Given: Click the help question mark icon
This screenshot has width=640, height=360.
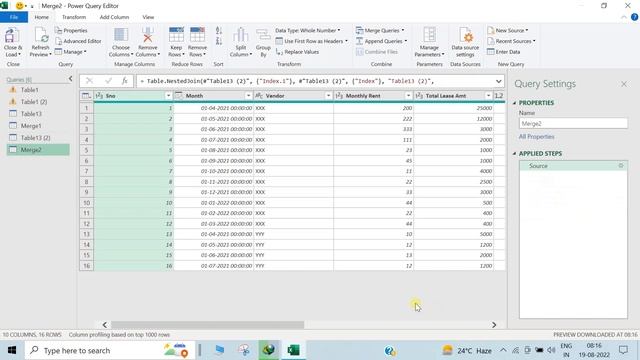Looking at the screenshot, I should click(634, 17).
